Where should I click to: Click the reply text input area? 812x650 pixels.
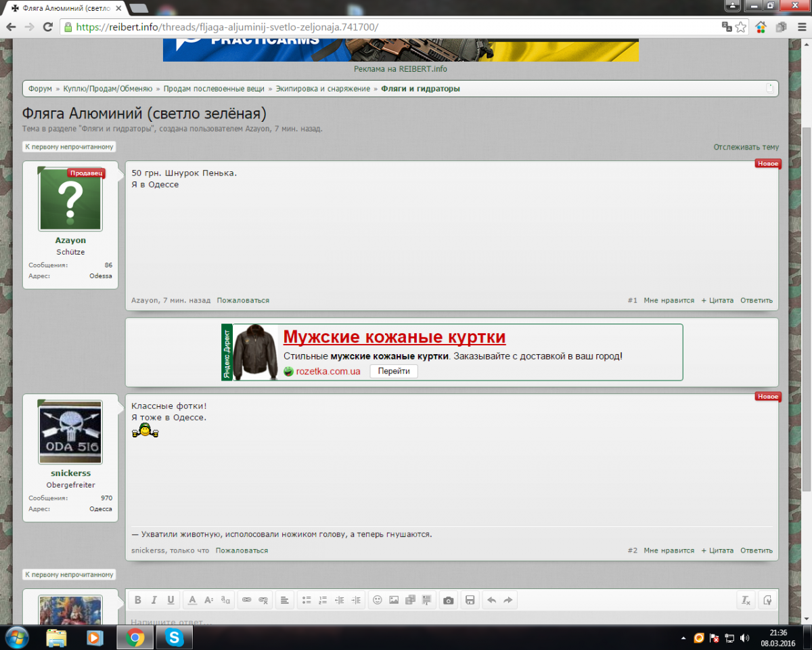tap(451, 620)
